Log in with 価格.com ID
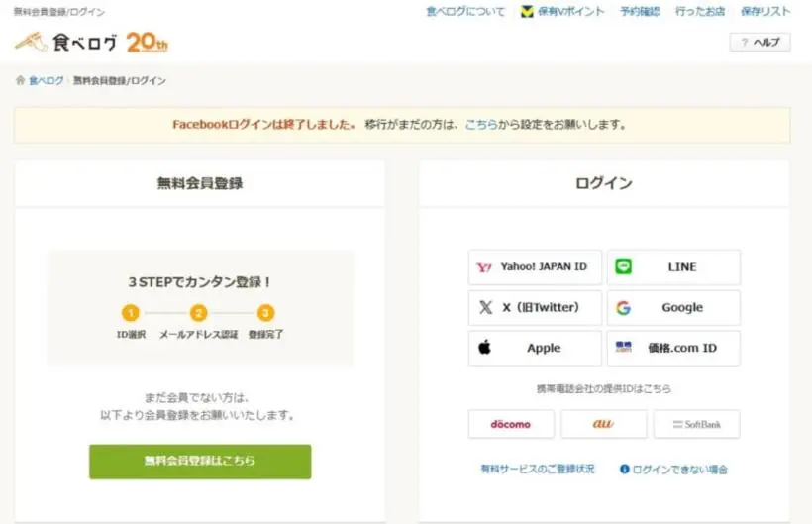Viewport: 812px width, 524px height. coord(673,348)
